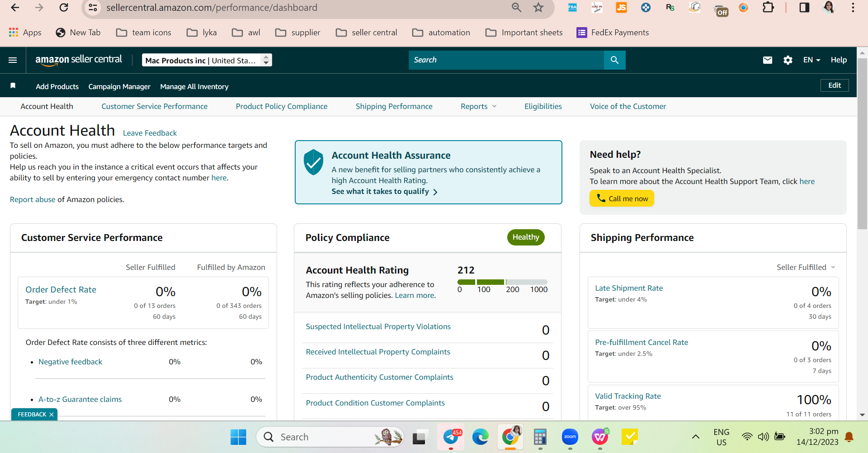Viewport: 868px width, 453px height.
Task: Open the Mac Products inc account switcher
Action: 207,60
